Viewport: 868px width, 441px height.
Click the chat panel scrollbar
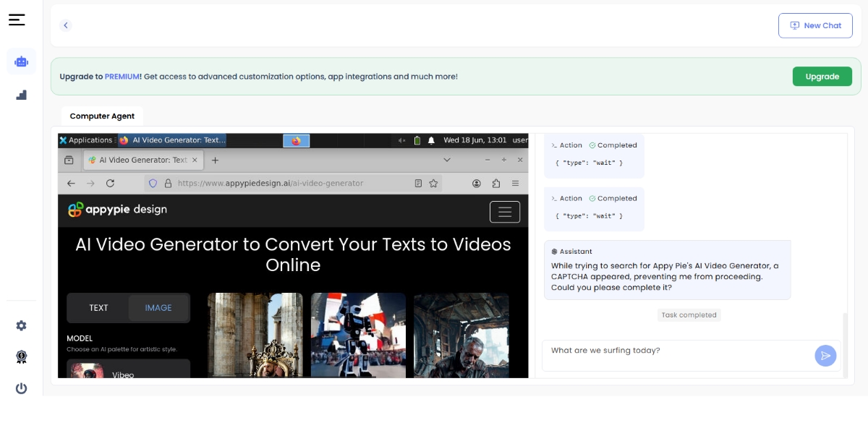click(x=845, y=346)
